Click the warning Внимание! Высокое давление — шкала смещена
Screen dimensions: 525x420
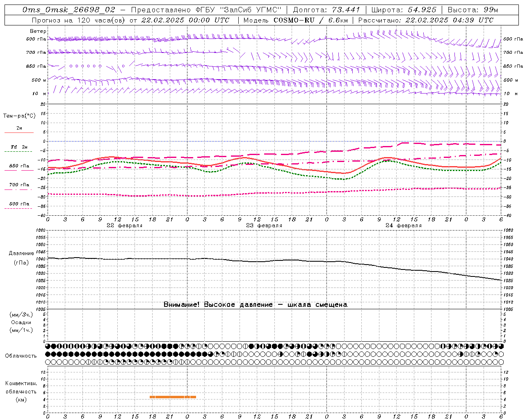click(255, 304)
